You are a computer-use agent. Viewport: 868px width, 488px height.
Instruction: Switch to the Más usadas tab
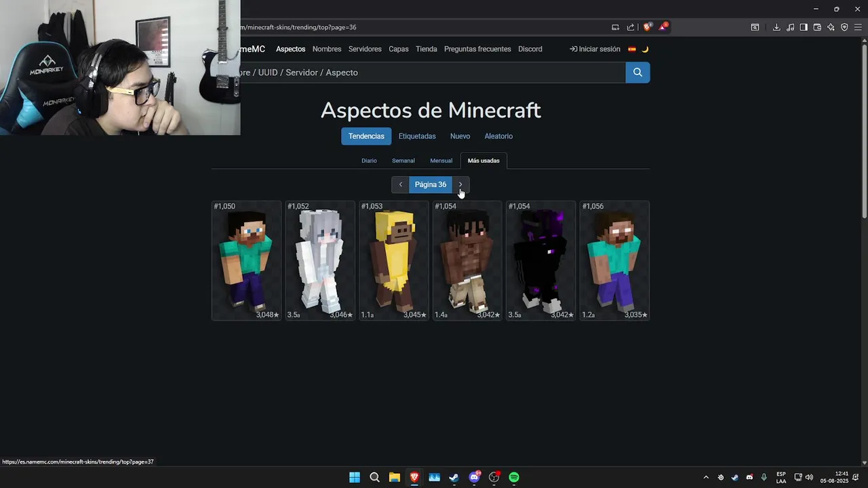pyautogui.click(x=484, y=161)
